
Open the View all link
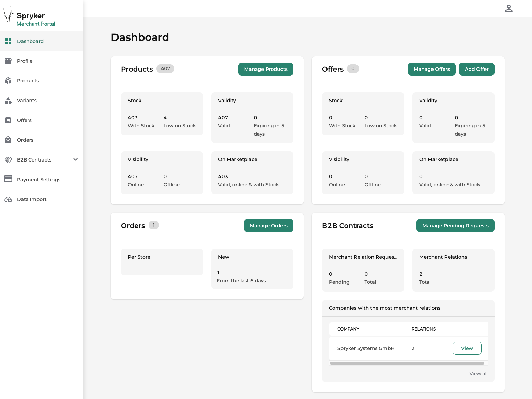[x=478, y=373]
